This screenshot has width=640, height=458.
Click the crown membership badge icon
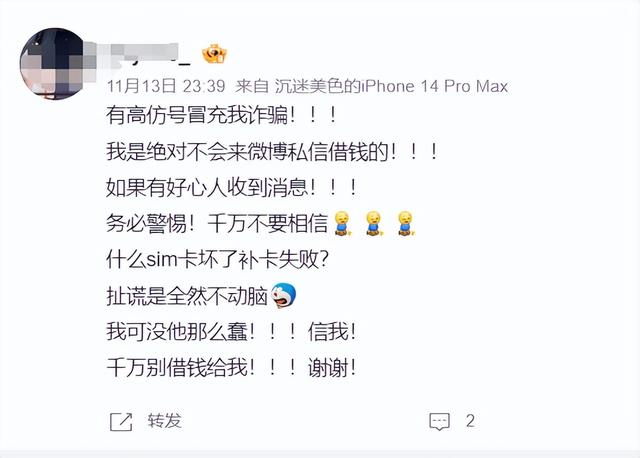coord(215,53)
